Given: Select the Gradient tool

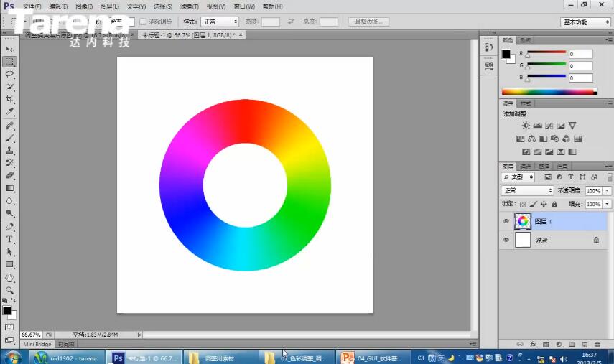Looking at the screenshot, I should point(10,188).
